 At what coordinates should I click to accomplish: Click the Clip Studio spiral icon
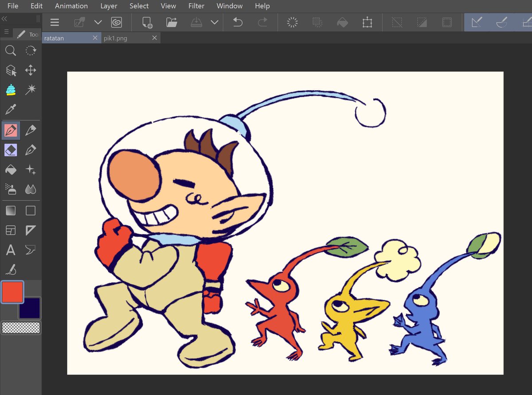116,22
